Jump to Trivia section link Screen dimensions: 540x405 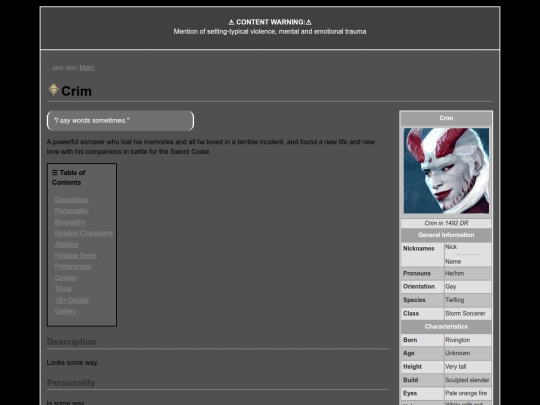tap(63, 289)
